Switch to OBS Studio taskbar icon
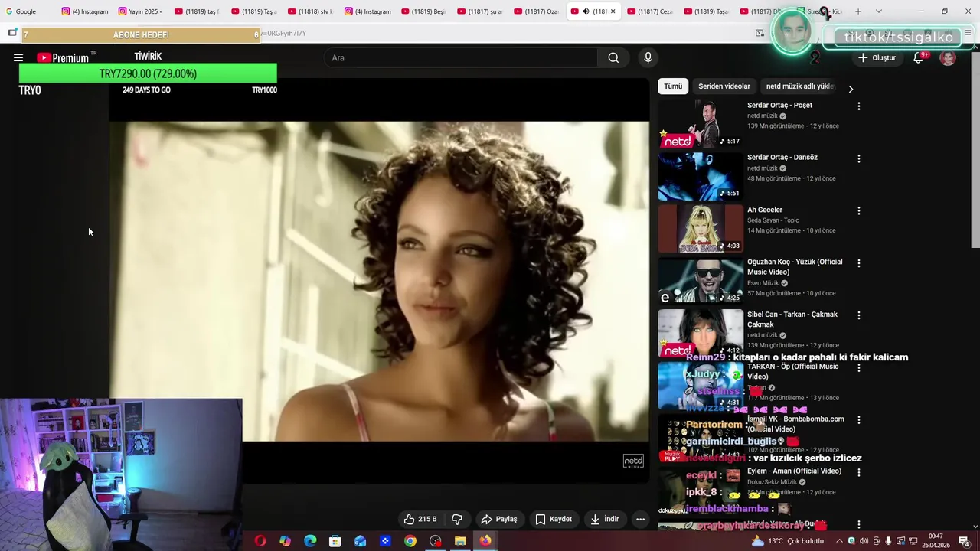980x551 pixels. coord(436,541)
